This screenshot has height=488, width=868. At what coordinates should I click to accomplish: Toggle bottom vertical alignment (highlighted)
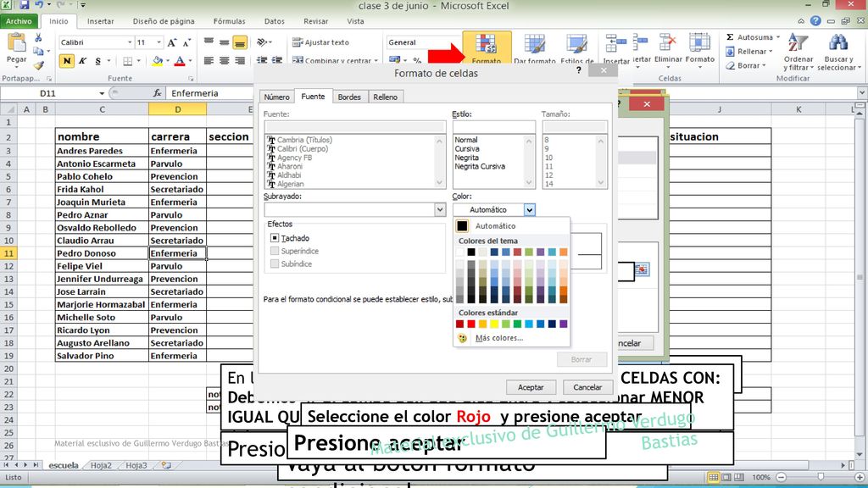click(240, 42)
